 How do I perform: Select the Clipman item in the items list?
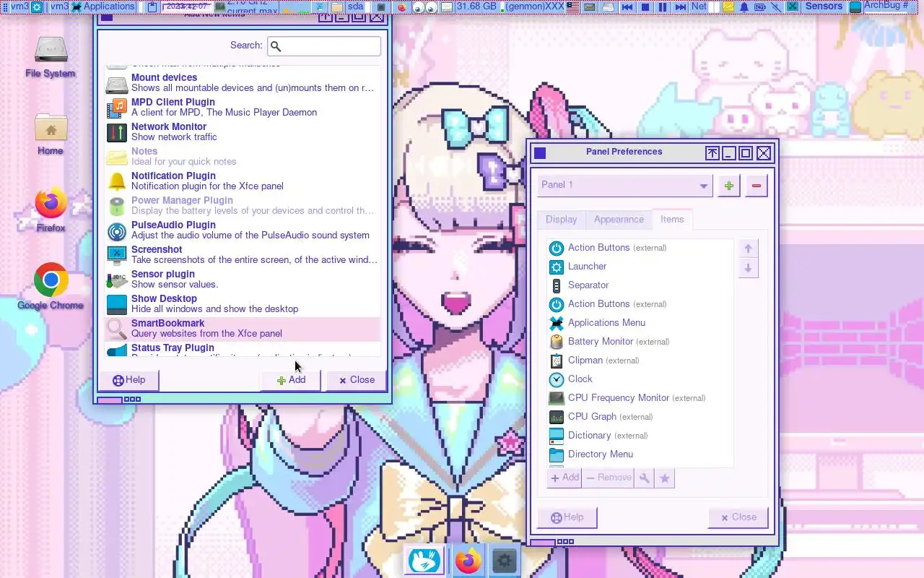pos(640,361)
